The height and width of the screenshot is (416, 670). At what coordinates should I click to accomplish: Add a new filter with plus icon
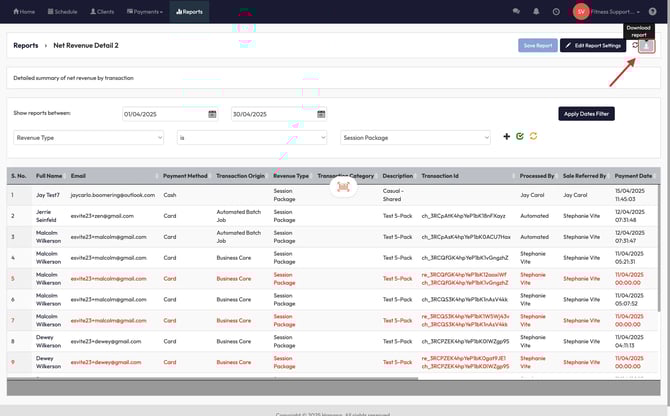[506, 136]
